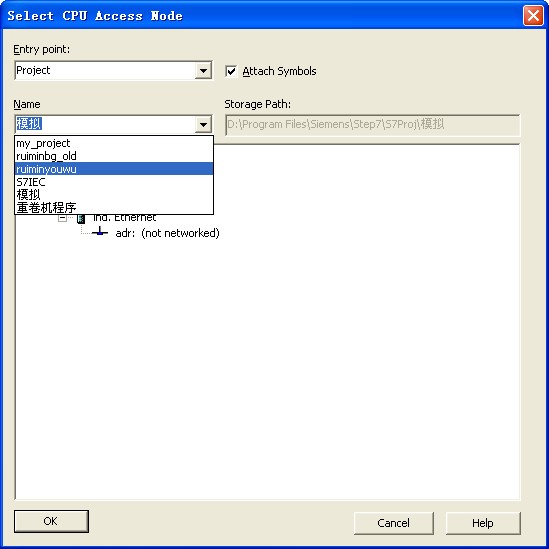Toggle the Attach Symbols checkbox
Viewport: 549px width, 549px height.
(x=231, y=71)
